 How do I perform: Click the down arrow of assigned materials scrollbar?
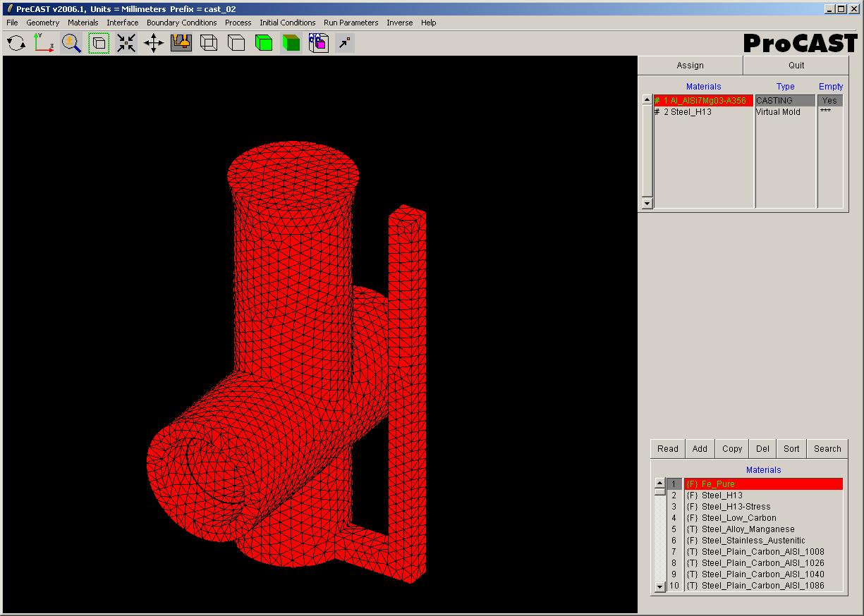coord(647,203)
